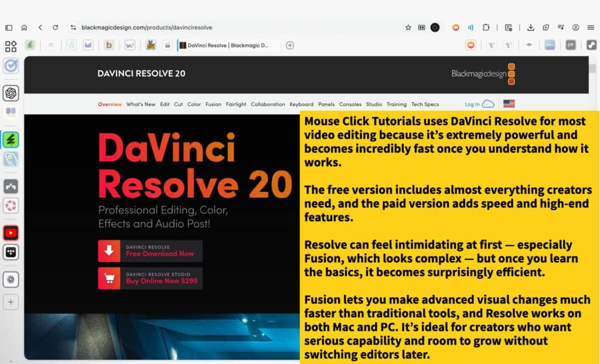Click the Blackmagicdesign logo
This screenshot has height=364, width=600.
pos(483,74)
